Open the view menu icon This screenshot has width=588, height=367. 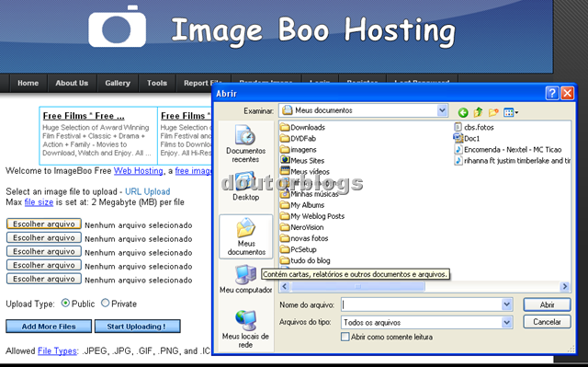(511, 112)
